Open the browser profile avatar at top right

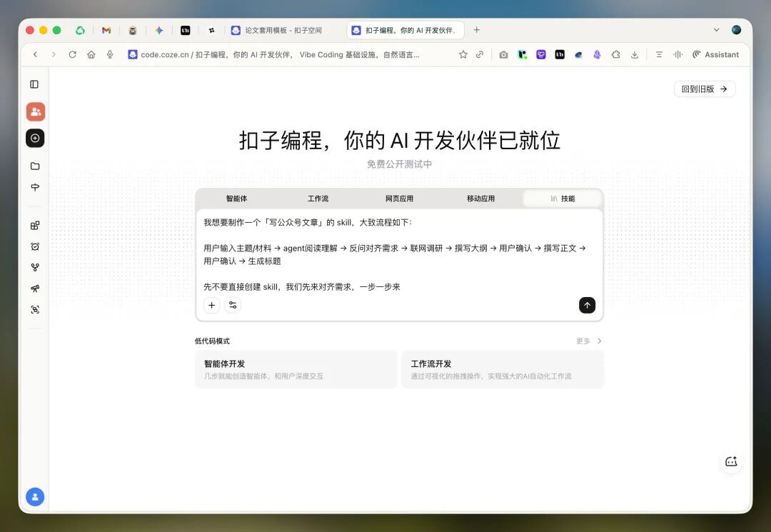(736, 30)
